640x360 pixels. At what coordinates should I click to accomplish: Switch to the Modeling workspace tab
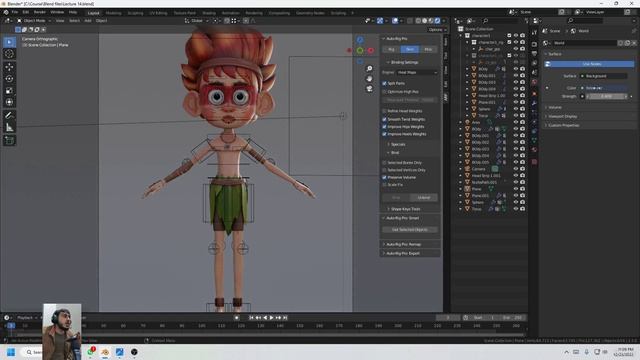coord(113,13)
